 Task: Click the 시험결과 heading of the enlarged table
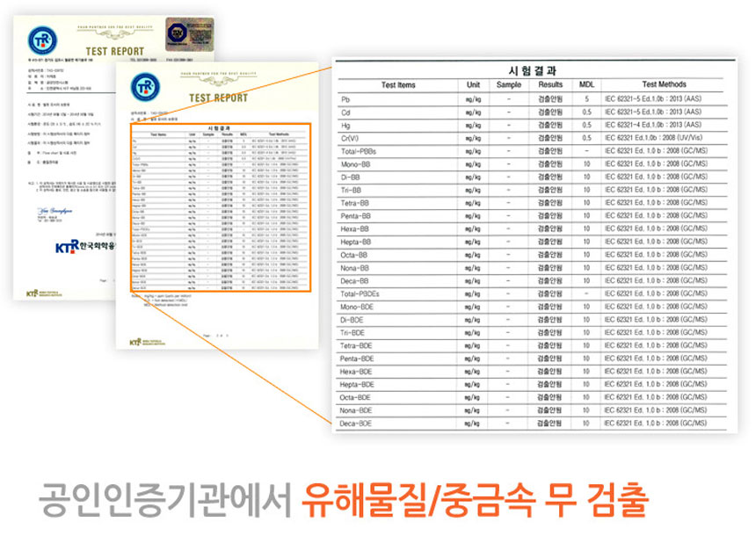click(532, 70)
